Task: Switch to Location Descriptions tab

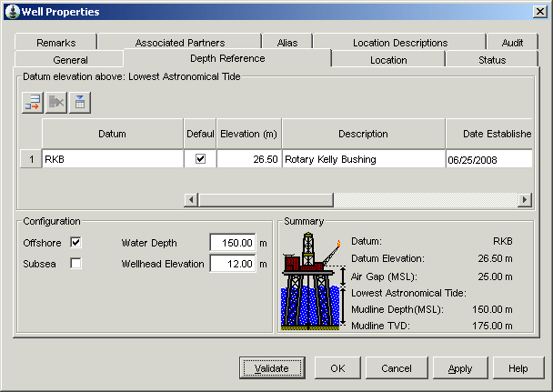Action: tap(400, 43)
